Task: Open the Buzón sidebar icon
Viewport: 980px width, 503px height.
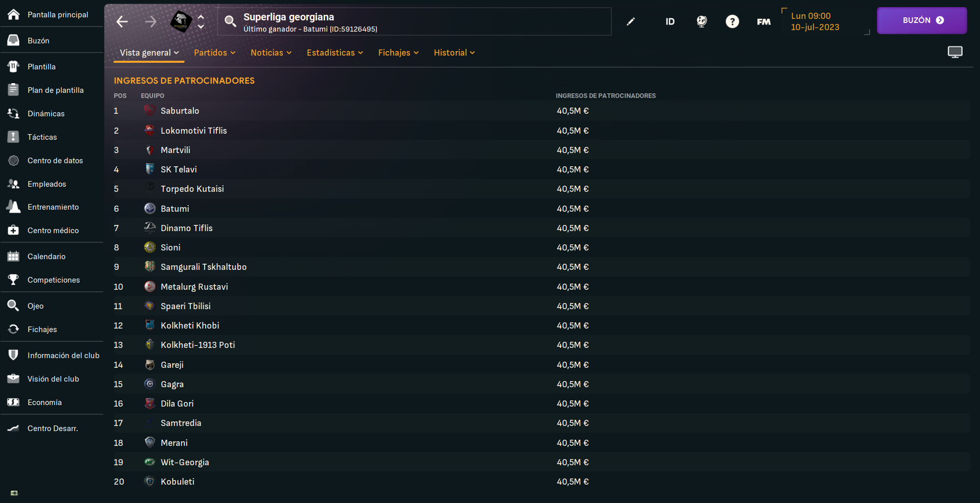Action: [14, 40]
